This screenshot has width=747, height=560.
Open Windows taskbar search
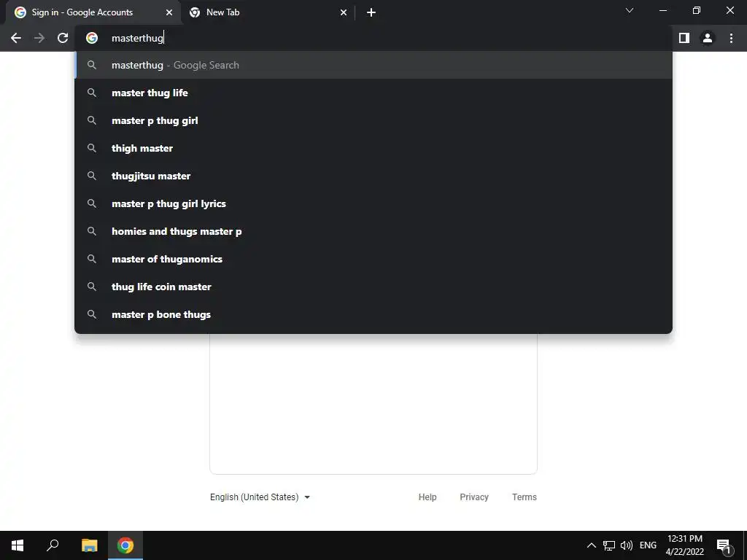pyautogui.click(x=53, y=545)
